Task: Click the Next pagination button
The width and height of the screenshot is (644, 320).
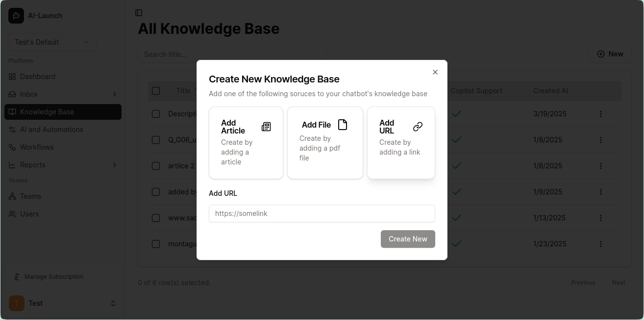Action: (619, 283)
